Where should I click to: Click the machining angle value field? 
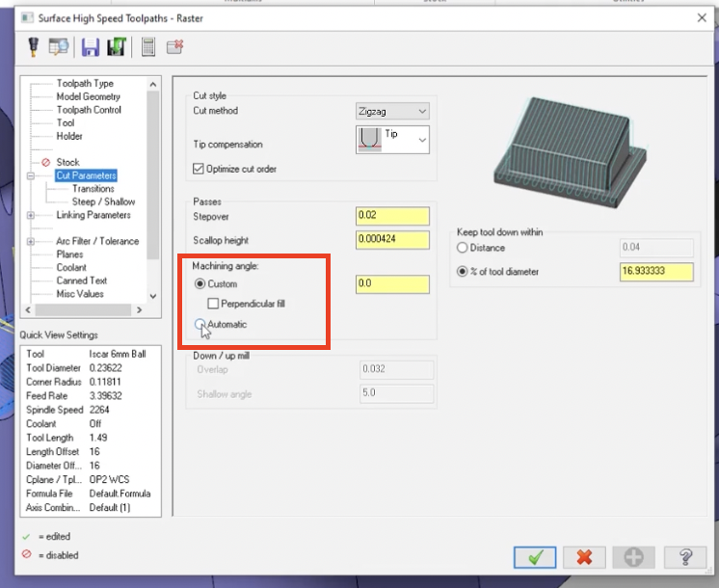(x=392, y=284)
